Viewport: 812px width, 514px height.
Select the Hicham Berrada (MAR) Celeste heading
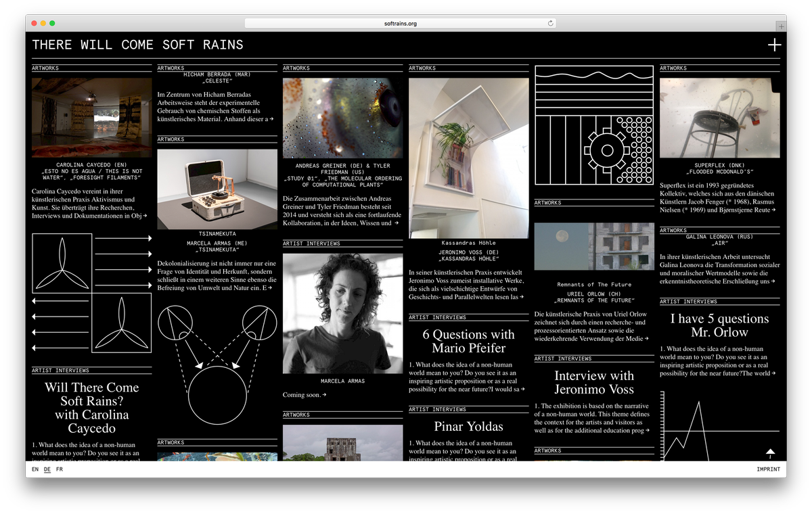pos(217,78)
